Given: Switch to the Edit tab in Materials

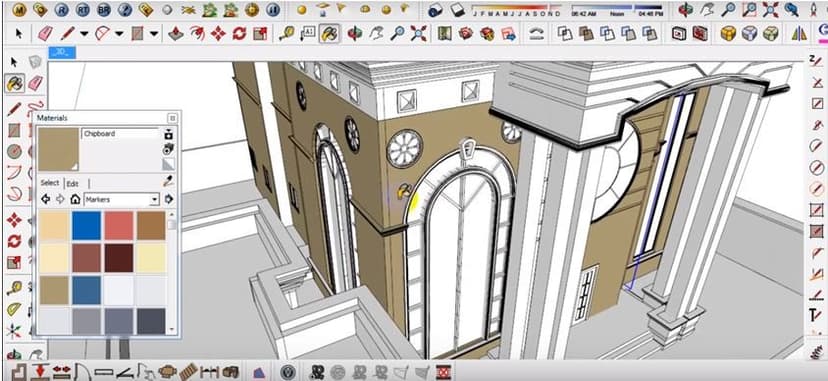Looking at the screenshot, I should coord(72,184).
